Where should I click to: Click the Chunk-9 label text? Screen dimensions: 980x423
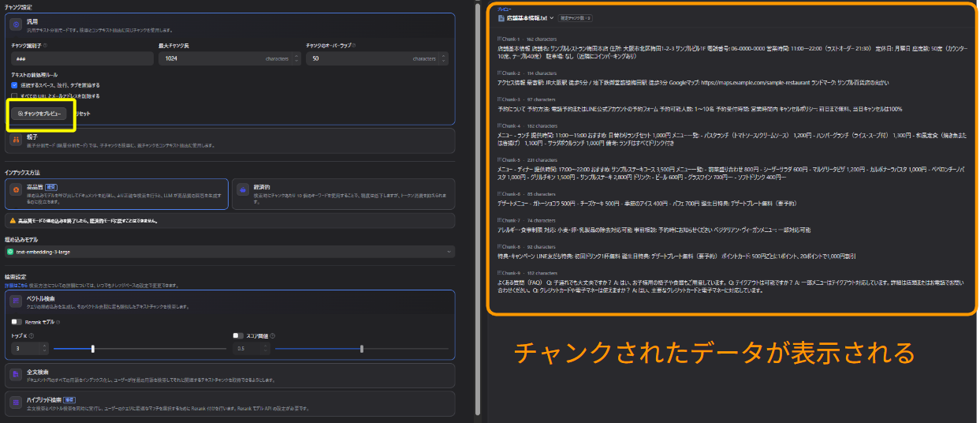pyautogui.click(x=511, y=273)
